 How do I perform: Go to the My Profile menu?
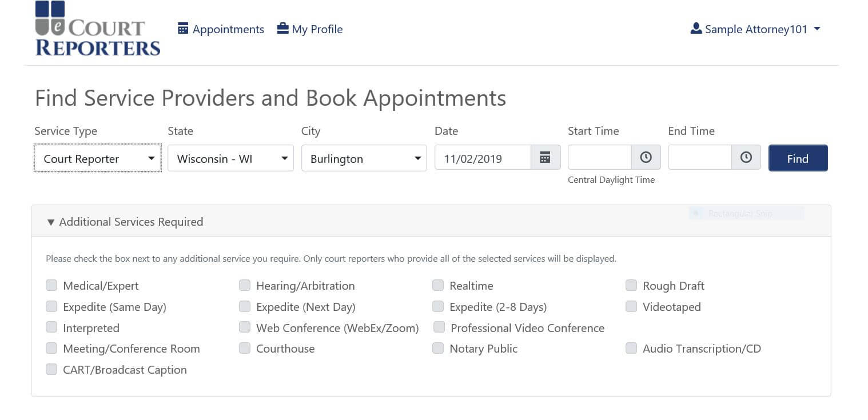click(310, 29)
